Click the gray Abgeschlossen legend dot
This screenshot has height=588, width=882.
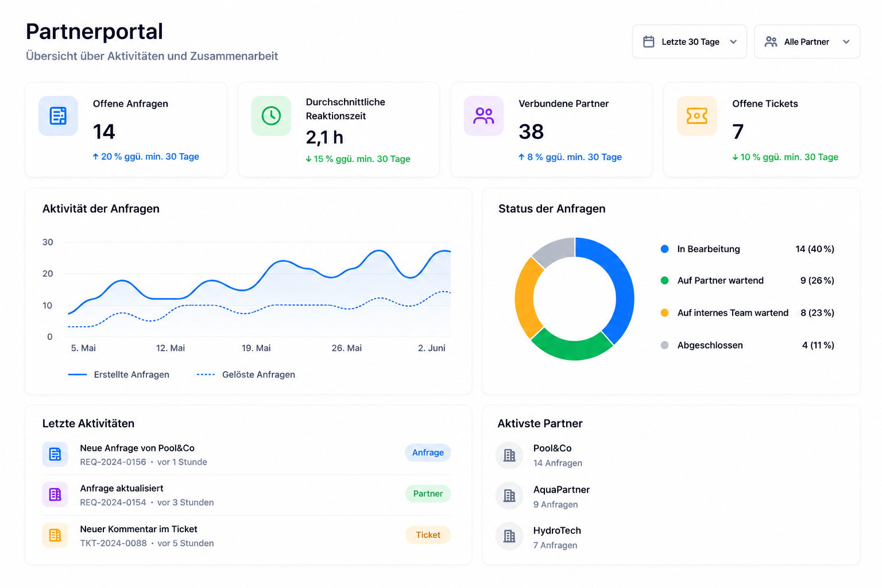click(x=664, y=345)
